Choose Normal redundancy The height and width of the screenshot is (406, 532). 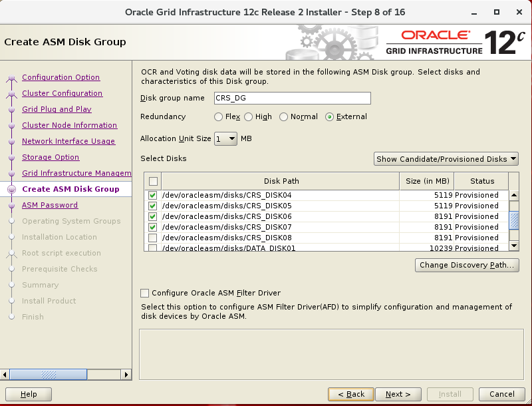(283, 116)
